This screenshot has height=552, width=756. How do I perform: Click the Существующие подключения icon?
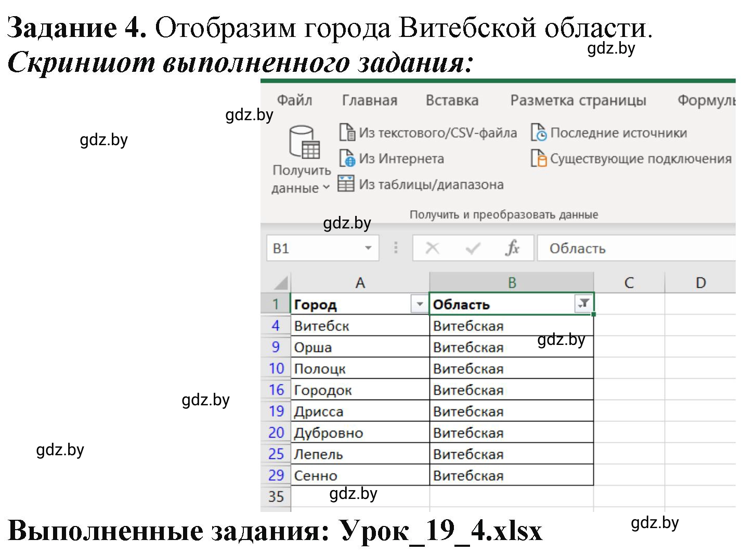[x=539, y=158]
